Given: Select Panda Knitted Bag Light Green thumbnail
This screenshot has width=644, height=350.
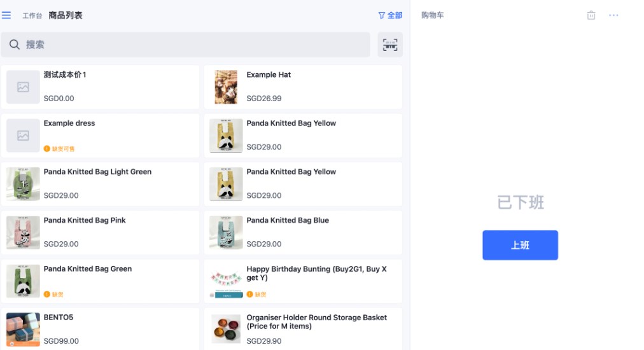Looking at the screenshot, I should (23, 184).
